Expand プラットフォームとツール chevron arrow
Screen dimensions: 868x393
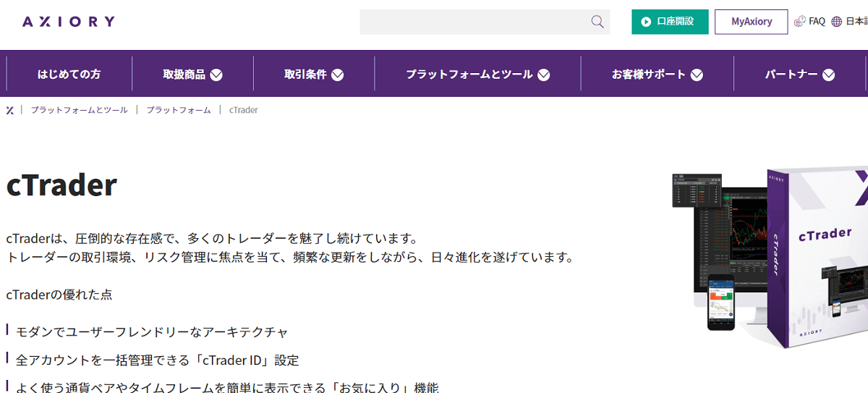point(544,75)
